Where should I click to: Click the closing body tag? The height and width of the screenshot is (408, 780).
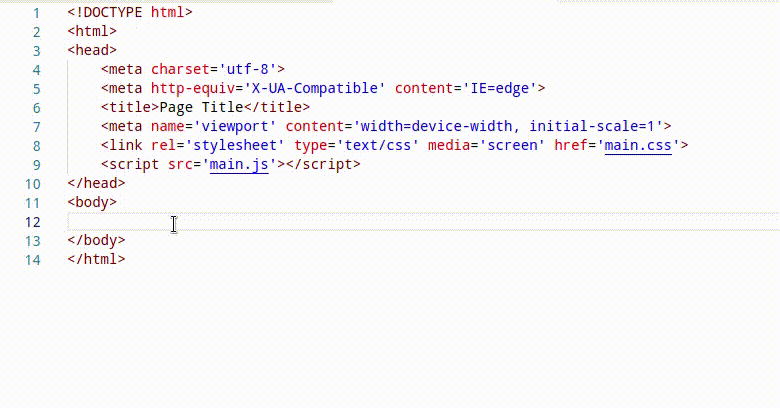[97, 240]
